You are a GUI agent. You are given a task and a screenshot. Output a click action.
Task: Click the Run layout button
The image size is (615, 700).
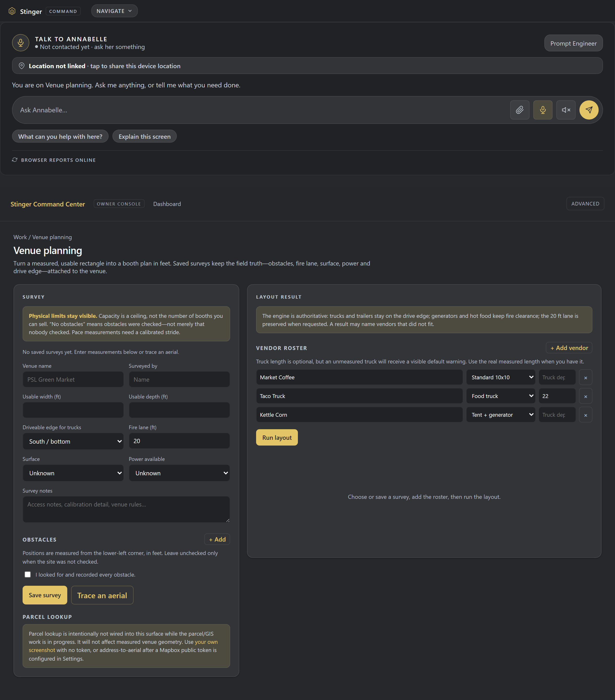click(x=277, y=438)
